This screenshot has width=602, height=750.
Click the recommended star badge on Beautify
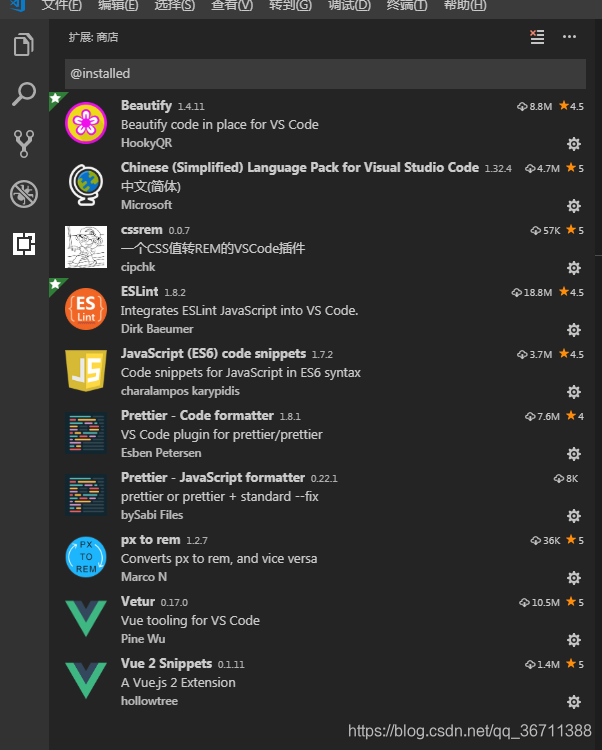(x=56, y=99)
